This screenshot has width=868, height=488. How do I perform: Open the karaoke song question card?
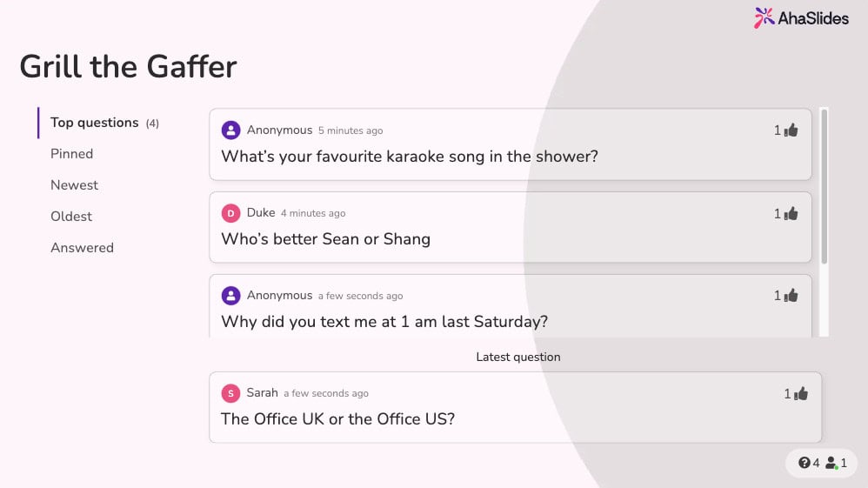point(511,144)
